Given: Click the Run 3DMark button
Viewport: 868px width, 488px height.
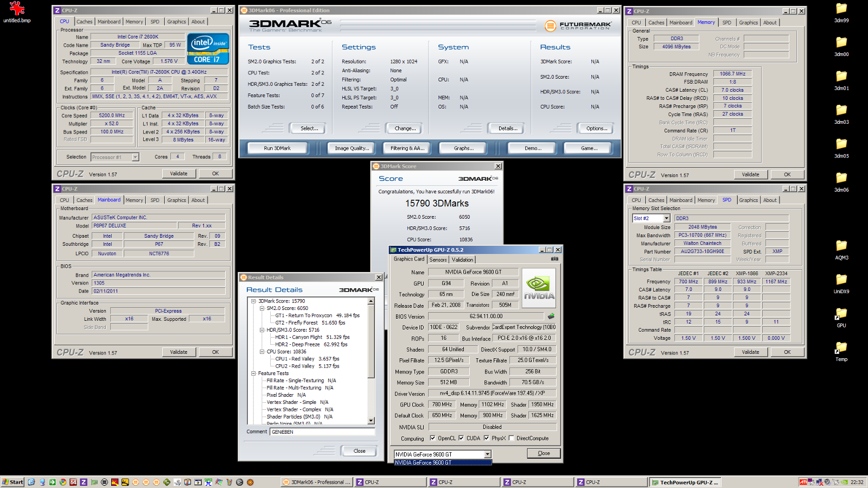Looking at the screenshot, I should pyautogui.click(x=277, y=148).
